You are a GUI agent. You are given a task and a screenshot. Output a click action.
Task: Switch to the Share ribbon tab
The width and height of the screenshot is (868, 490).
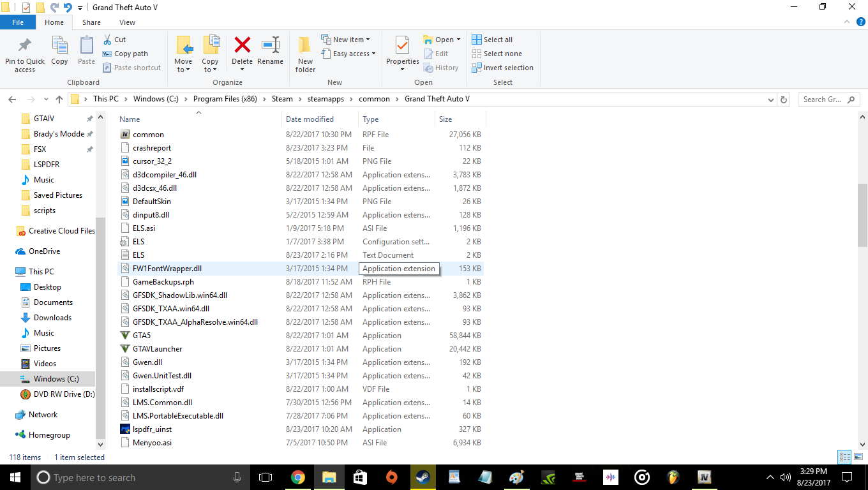[x=91, y=22]
